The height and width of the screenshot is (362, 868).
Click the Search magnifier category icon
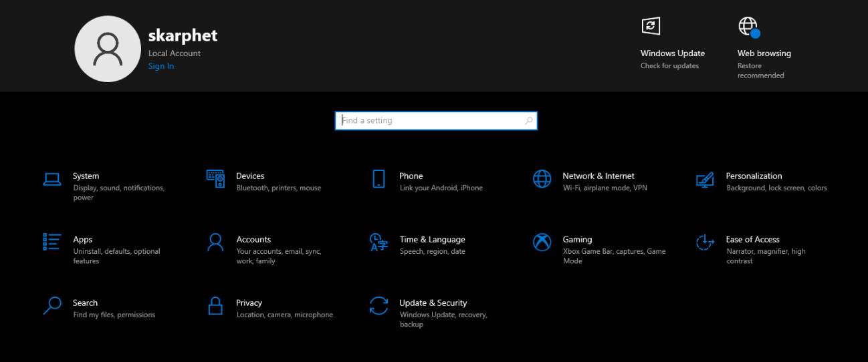pyautogui.click(x=52, y=306)
